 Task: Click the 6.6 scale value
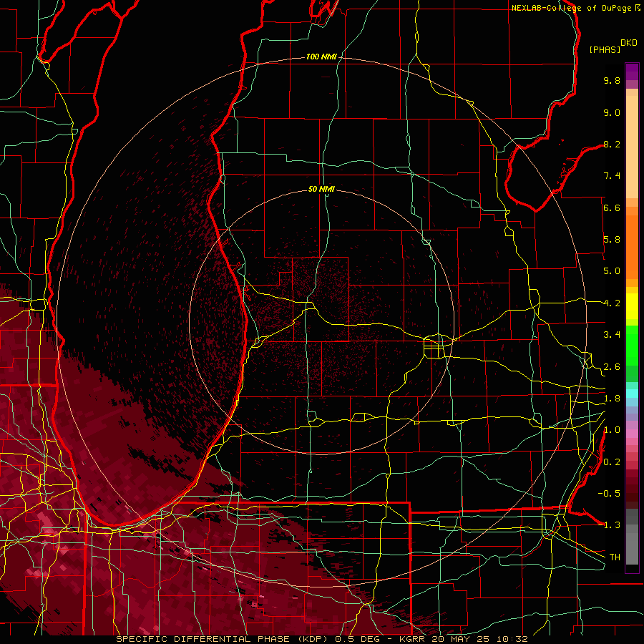click(x=612, y=208)
